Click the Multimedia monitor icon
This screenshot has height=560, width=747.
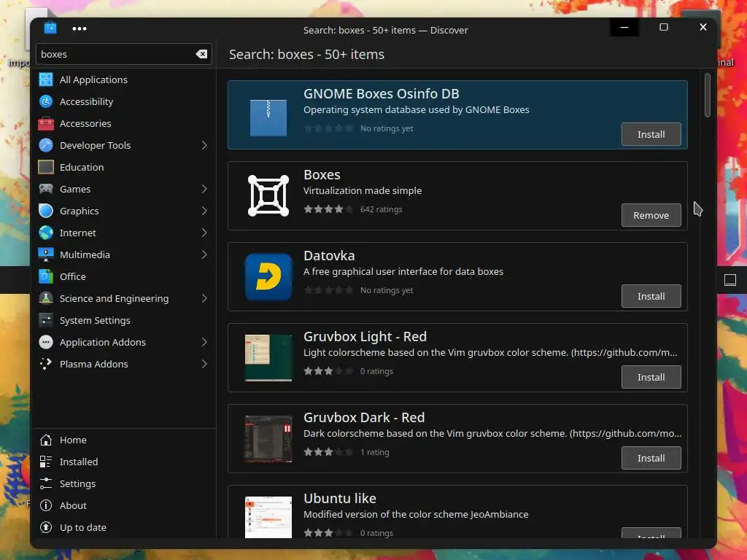click(x=46, y=254)
